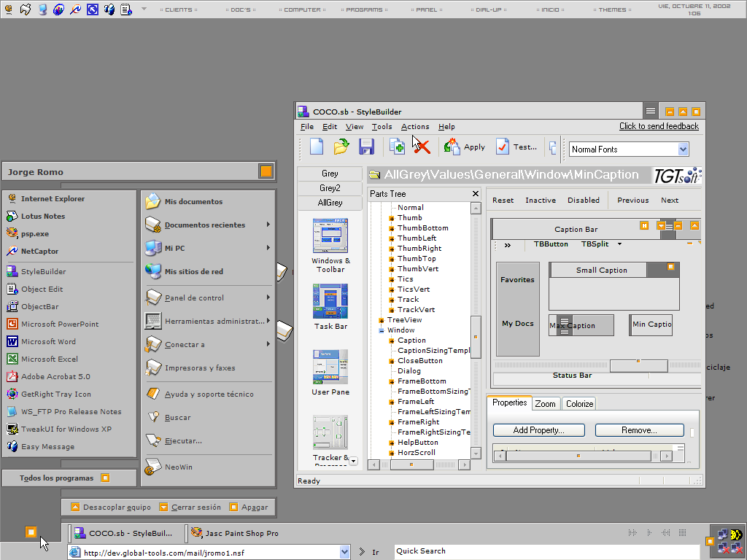The height and width of the screenshot is (560, 747).
Task: Click the Previous button
Action: (633, 201)
